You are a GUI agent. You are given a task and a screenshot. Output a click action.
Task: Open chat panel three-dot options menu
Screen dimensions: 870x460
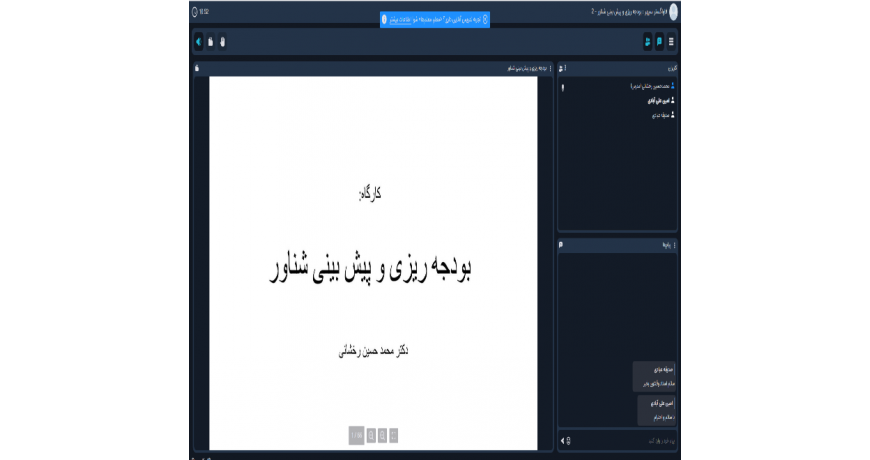675,245
